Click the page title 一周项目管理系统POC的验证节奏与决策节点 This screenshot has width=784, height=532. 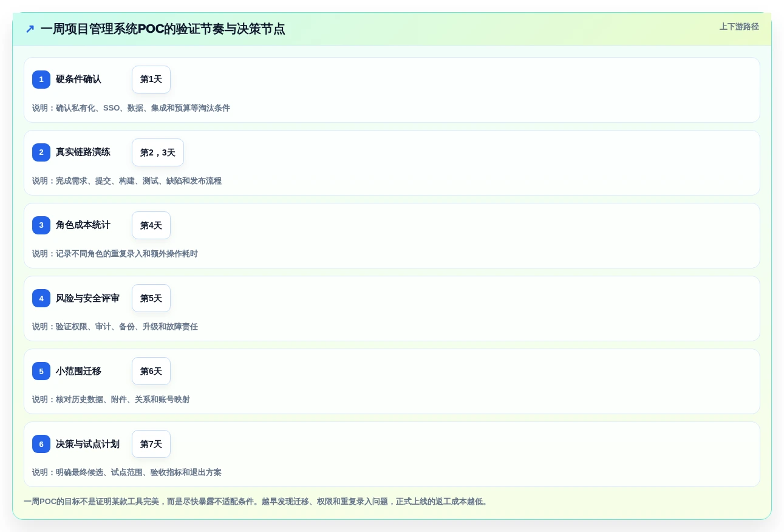pyautogui.click(x=163, y=29)
